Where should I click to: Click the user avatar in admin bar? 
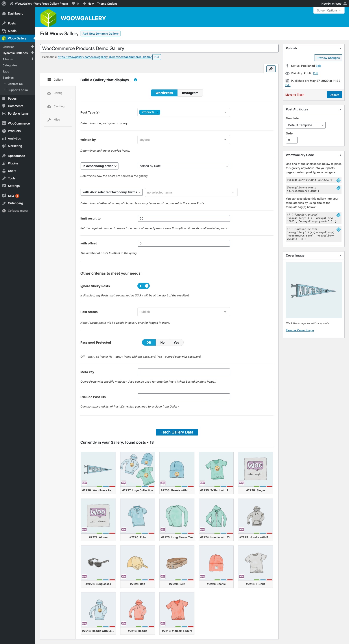point(345,4)
